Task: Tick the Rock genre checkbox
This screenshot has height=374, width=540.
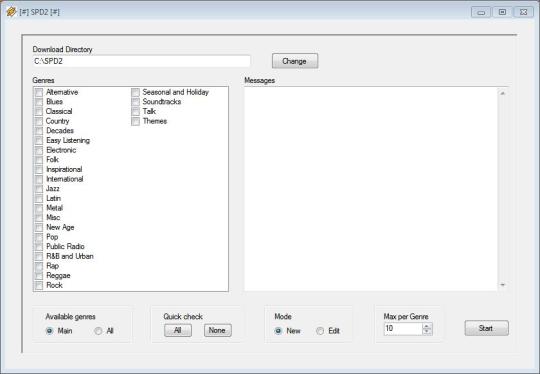Action: [x=39, y=285]
